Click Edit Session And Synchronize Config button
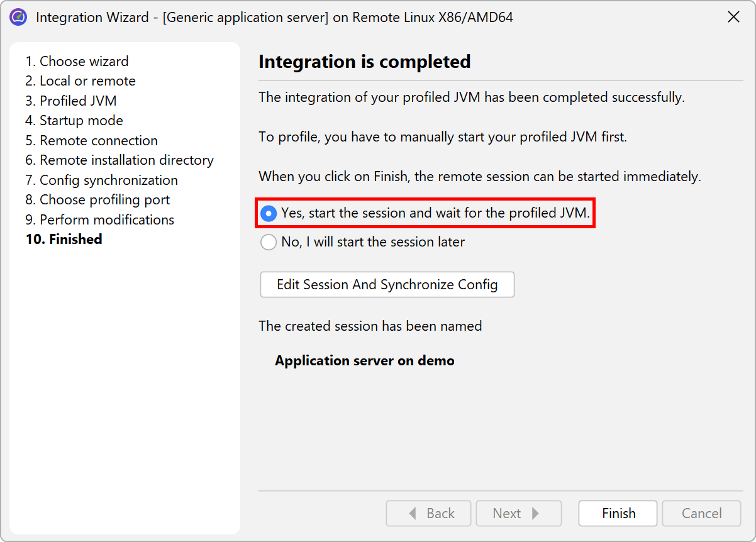The image size is (756, 542). [x=387, y=285]
